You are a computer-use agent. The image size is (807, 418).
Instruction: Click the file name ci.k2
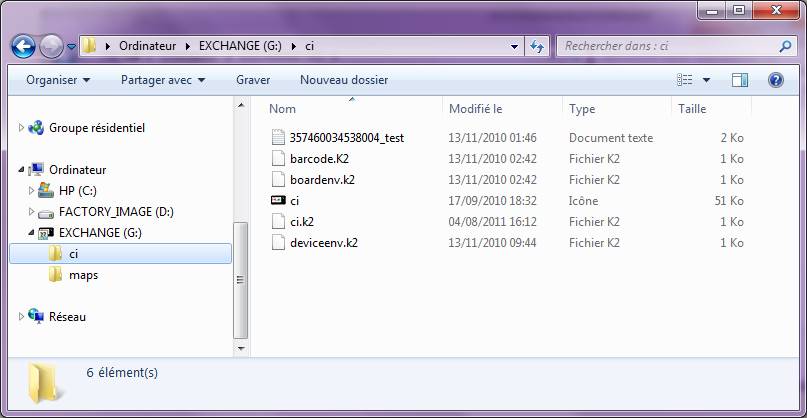click(302, 221)
